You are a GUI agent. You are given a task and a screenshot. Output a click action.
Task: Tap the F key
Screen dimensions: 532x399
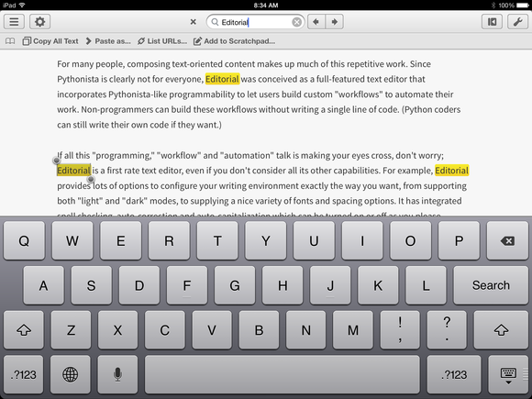click(187, 285)
